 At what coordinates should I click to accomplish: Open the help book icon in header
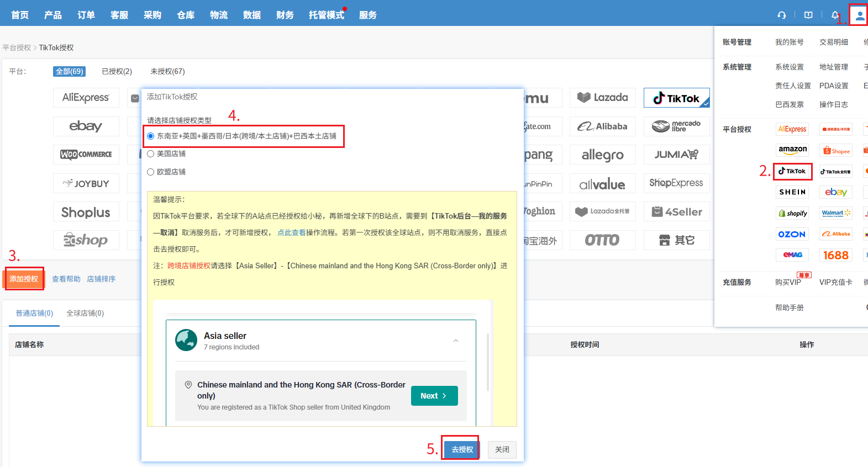point(808,15)
